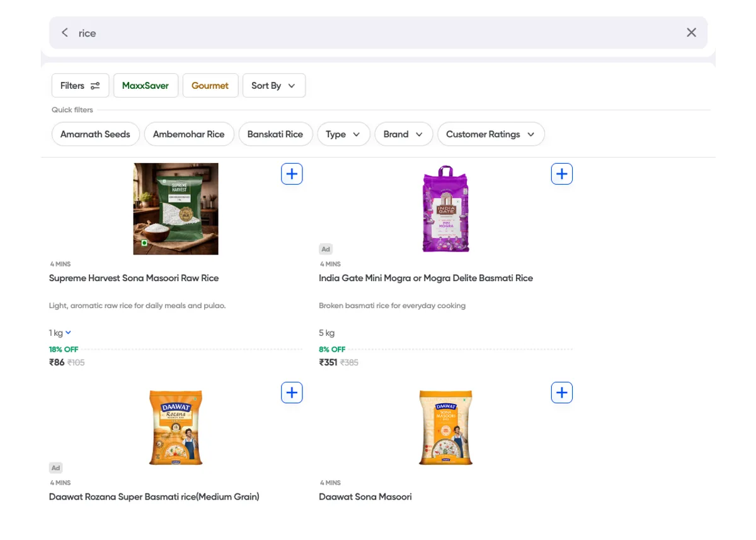Image resolution: width=756 pixels, height=540 pixels.
Task: Clear the rice search query
Action: pyautogui.click(x=691, y=33)
